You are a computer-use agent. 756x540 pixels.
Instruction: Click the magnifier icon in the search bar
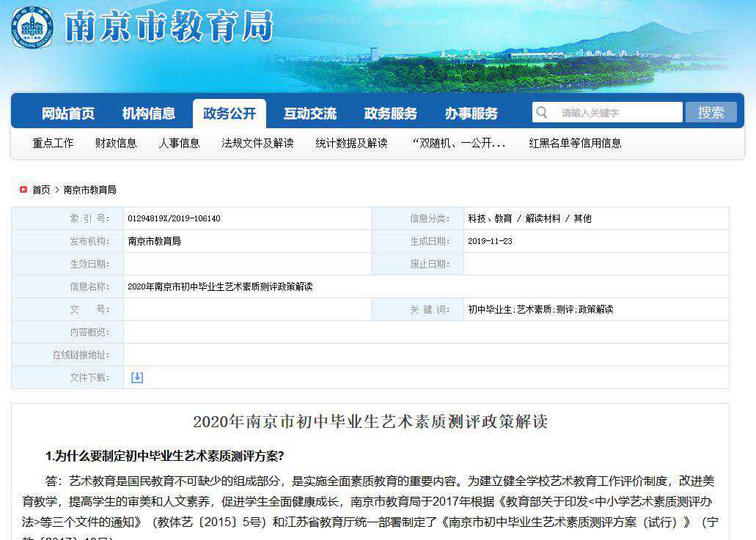[541, 112]
